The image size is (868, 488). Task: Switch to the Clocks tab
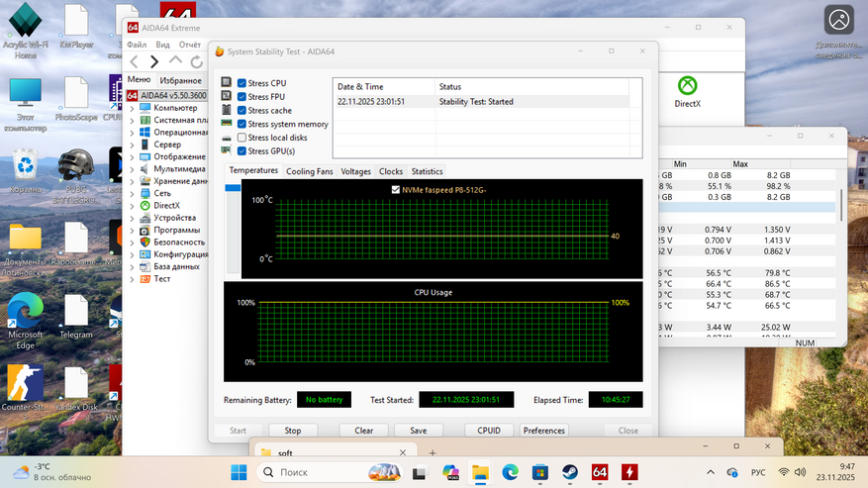click(x=390, y=171)
